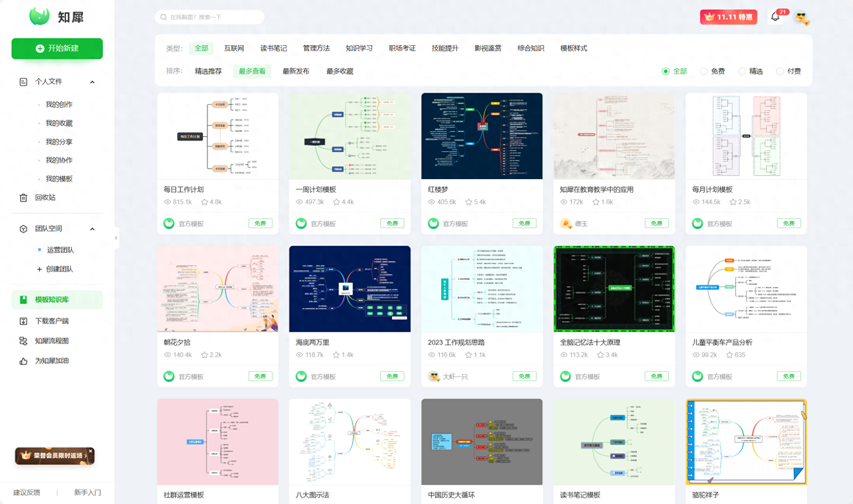Open the notification bell icon
This screenshot has height=504, width=853.
click(x=775, y=17)
